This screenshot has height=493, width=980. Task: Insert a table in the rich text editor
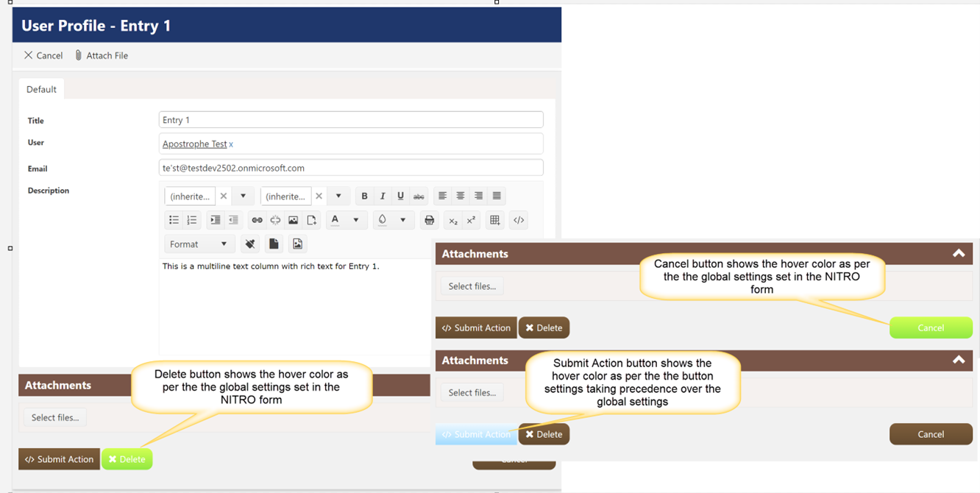[x=494, y=220]
